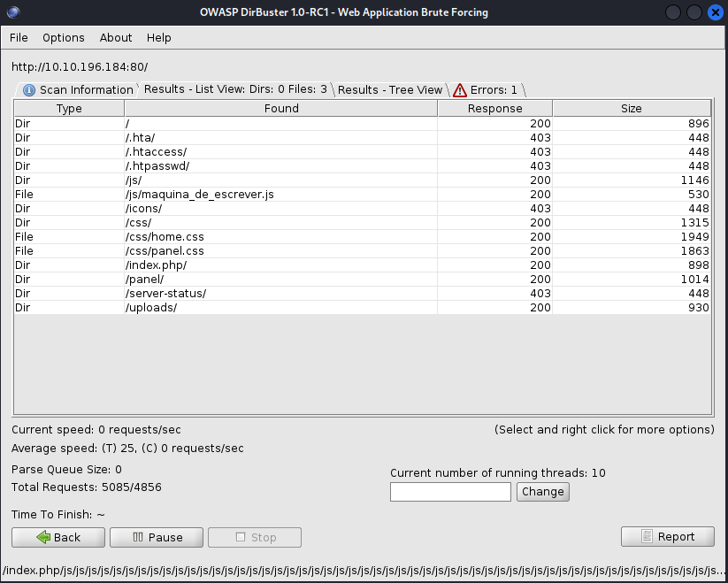Open the Help menu
Screen dimensions: 728x583
pyautogui.click(x=159, y=38)
